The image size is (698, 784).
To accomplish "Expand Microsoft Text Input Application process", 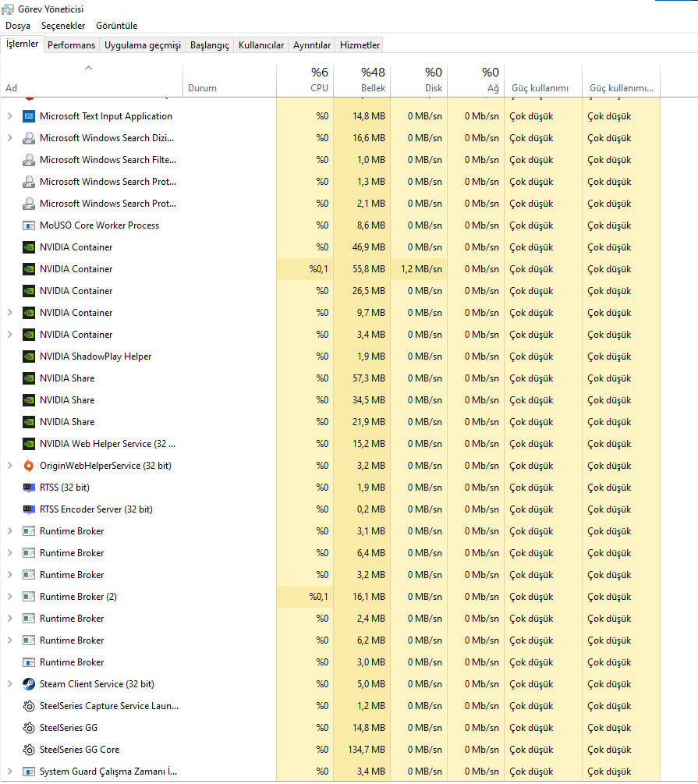I will point(9,116).
